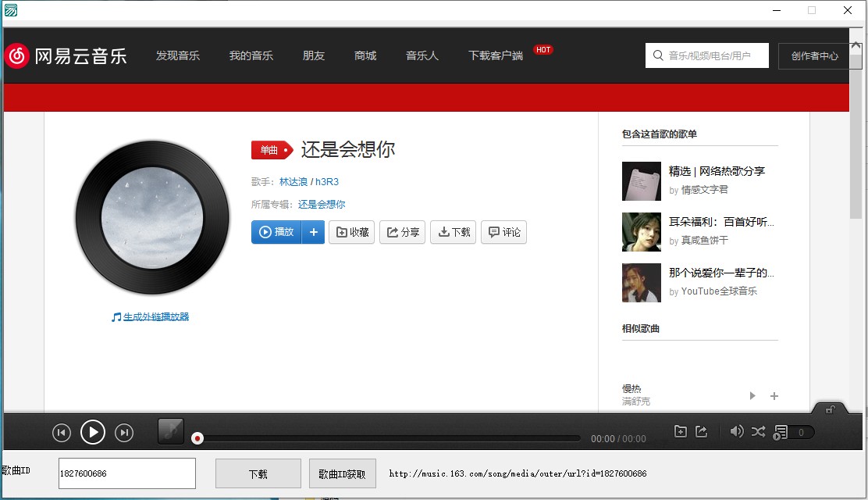Viewport: 868px width, 500px height.
Task: Open playlist 精选 | 网络热歌分享
Action: tap(717, 171)
